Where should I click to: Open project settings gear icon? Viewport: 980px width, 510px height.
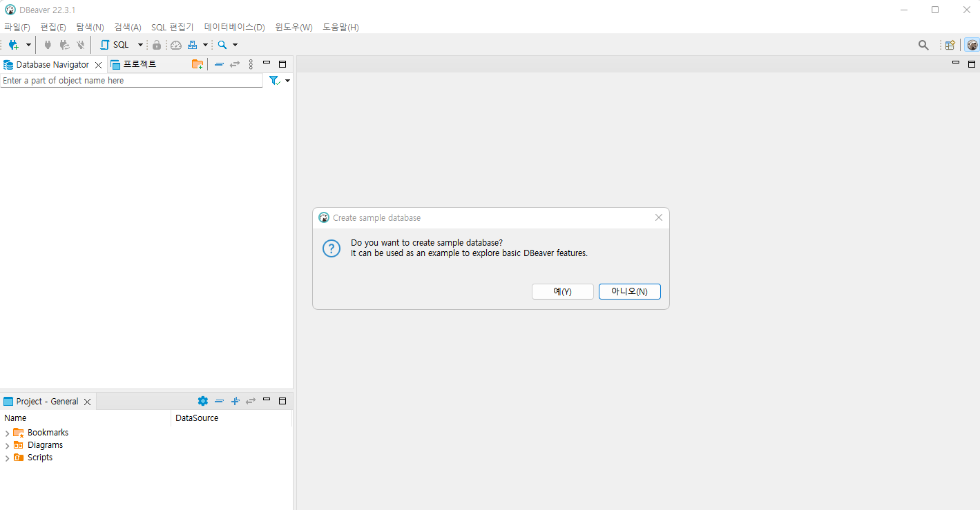(x=202, y=401)
